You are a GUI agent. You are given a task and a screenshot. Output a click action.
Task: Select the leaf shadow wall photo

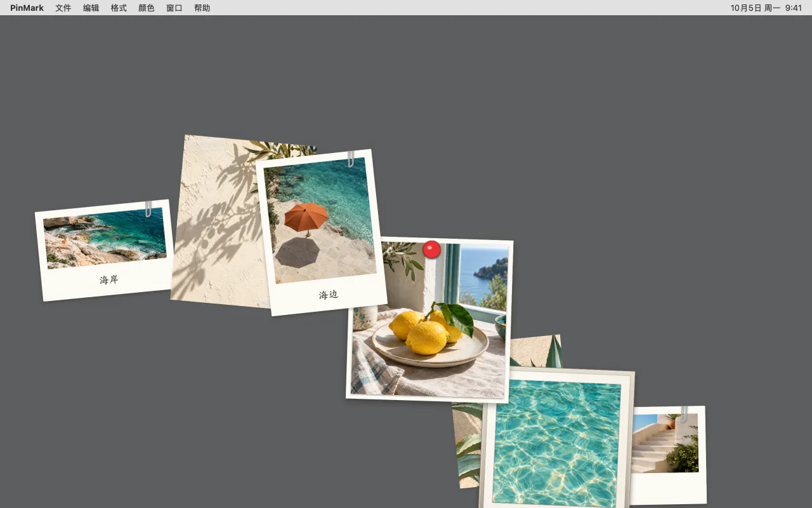click(x=219, y=222)
